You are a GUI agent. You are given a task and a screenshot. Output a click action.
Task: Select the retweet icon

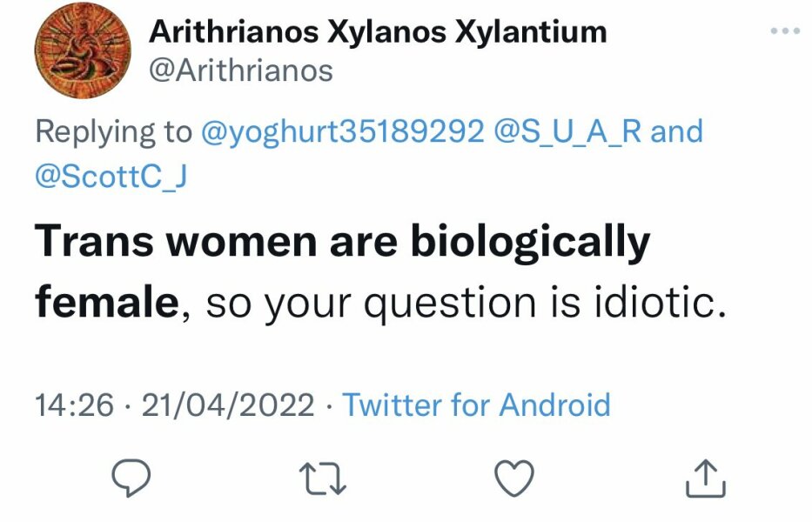click(323, 475)
